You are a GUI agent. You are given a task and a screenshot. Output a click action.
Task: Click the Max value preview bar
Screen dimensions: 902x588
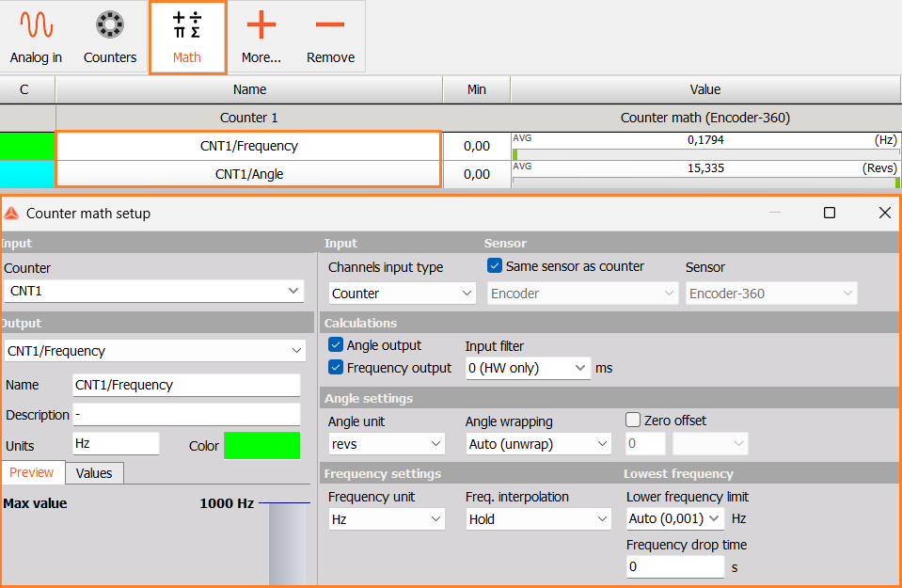point(287,544)
